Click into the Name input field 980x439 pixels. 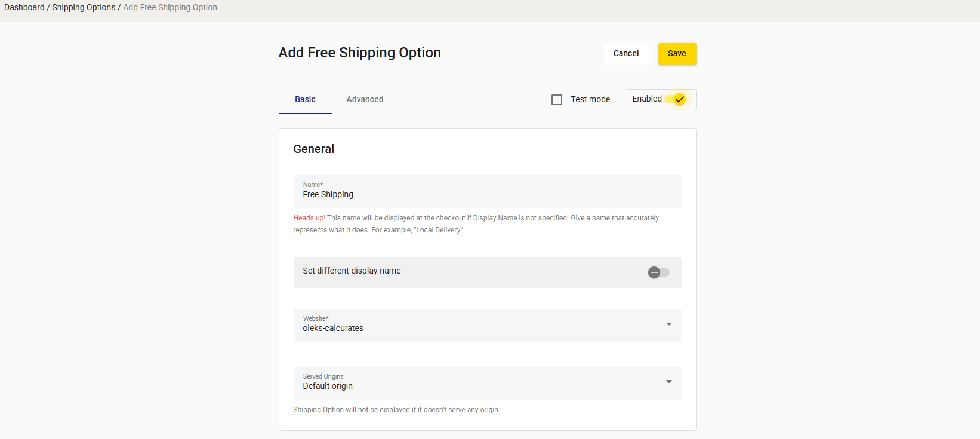(x=487, y=195)
